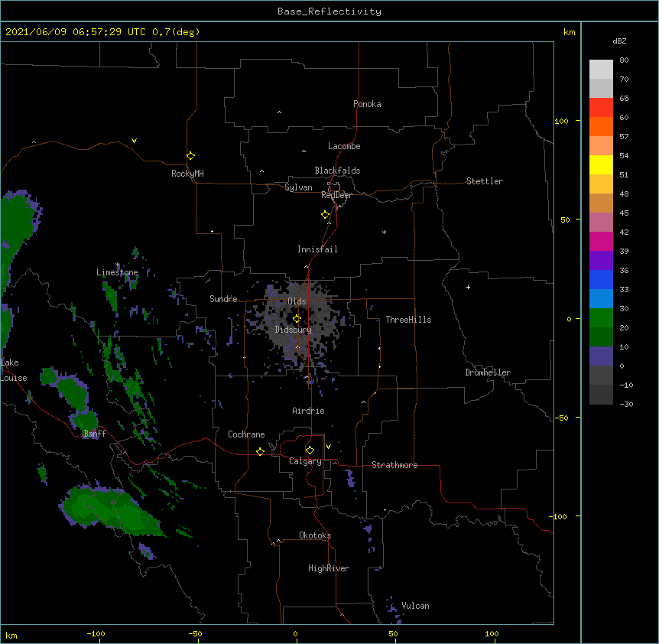Click the white asterisk marker east of Innisfail

(x=384, y=232)
